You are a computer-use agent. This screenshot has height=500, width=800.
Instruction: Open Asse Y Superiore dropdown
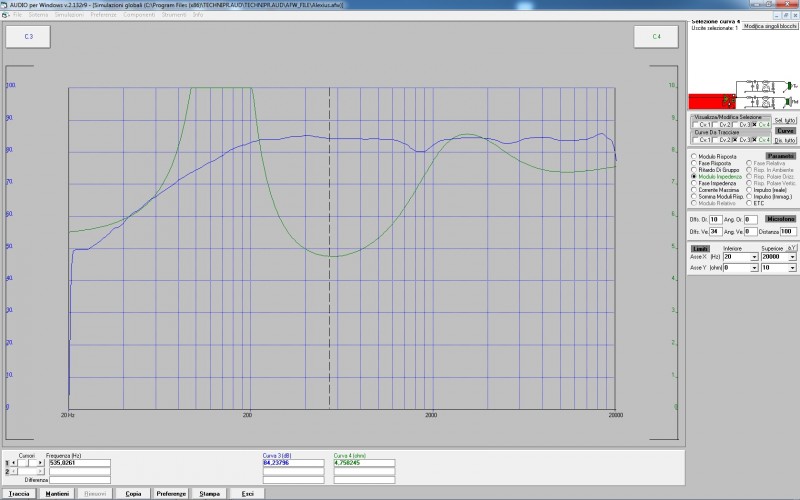pos(792,268)
